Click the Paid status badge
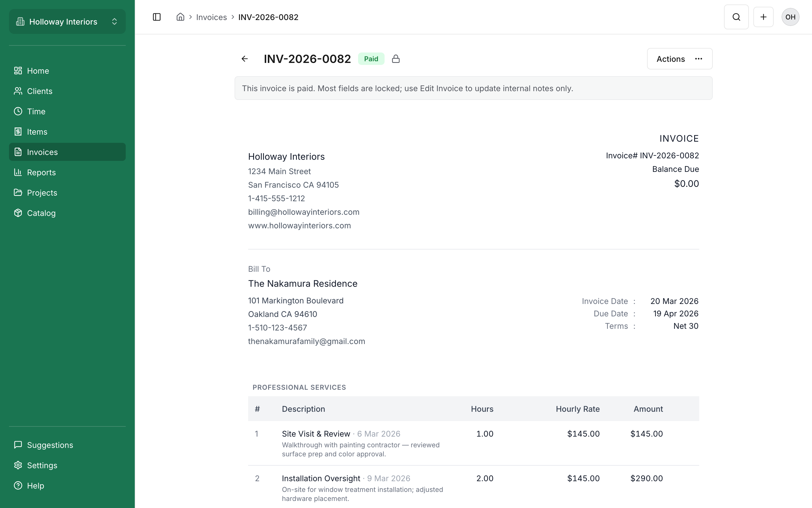 (x=371, y=59)
